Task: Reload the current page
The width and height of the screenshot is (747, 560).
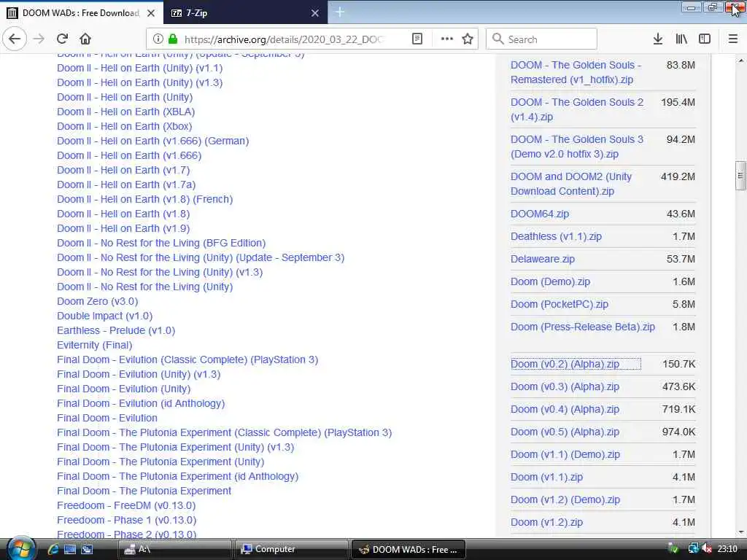Action: pyautogui.click(x=63, y=39)
